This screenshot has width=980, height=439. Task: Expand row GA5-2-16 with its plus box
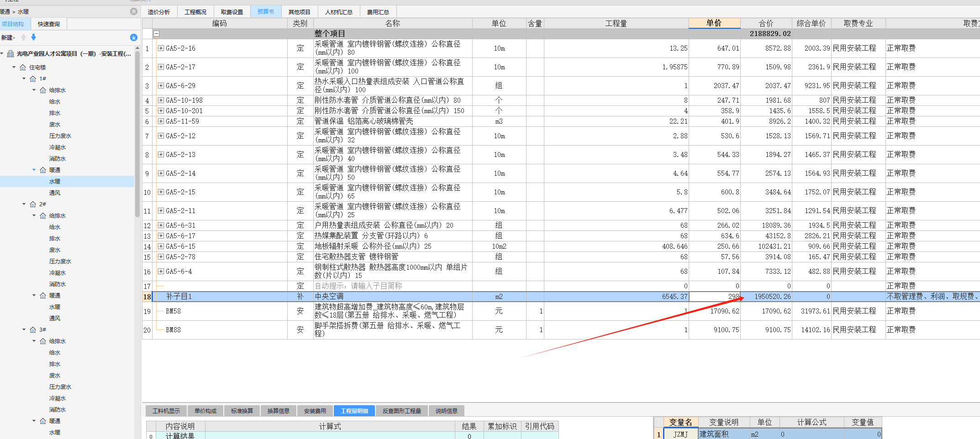click(161, 48)
